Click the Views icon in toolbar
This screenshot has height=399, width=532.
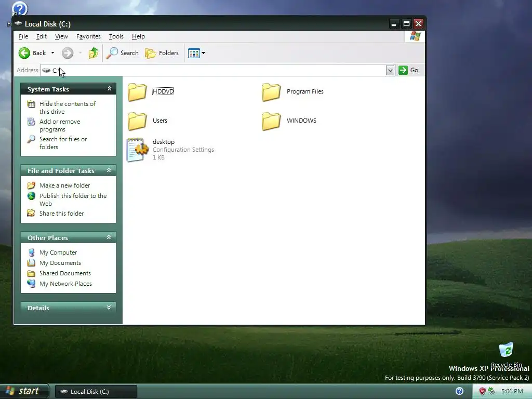point(194,53)
